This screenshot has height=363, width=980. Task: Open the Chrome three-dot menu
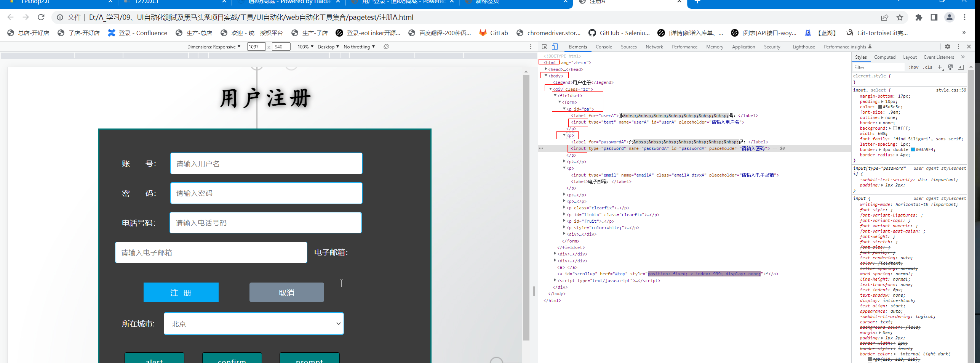tap(964, 18)
